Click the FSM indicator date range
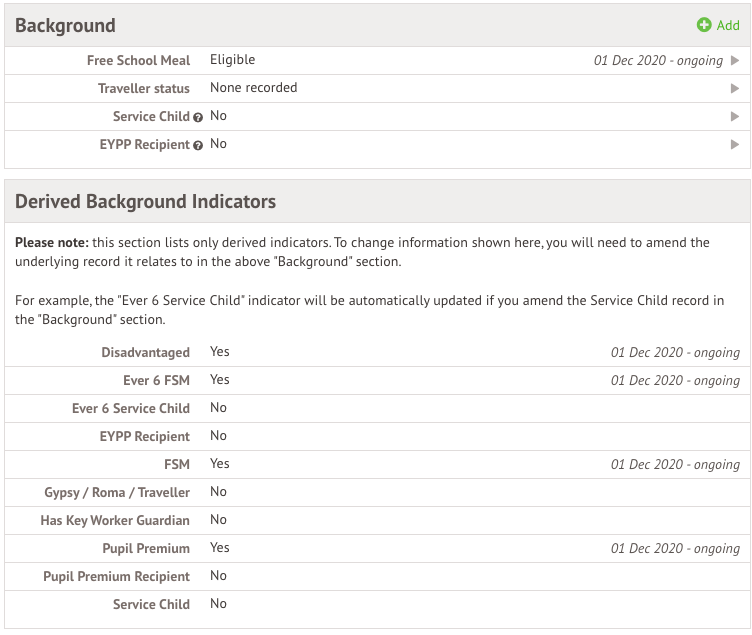Screen dimensions: 752x635 (675, 464)
